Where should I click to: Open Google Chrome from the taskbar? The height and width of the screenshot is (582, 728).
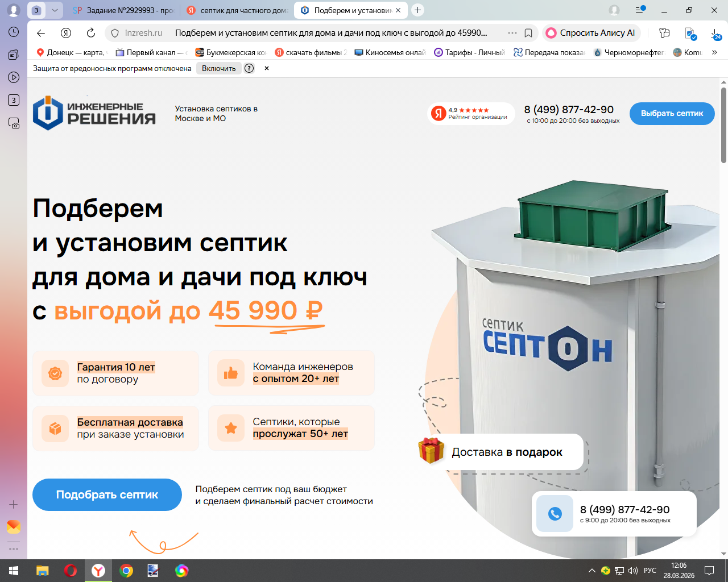[x=126, y=571]
